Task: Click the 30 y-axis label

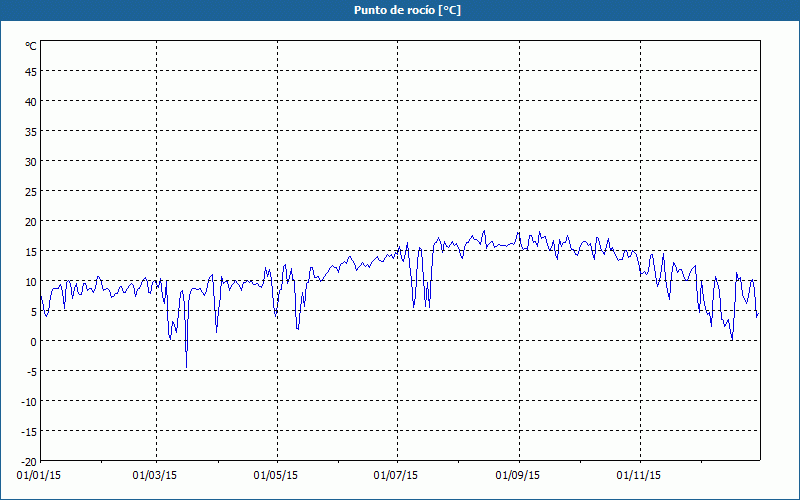Action: pyautogui.click(x=31, y=162)
